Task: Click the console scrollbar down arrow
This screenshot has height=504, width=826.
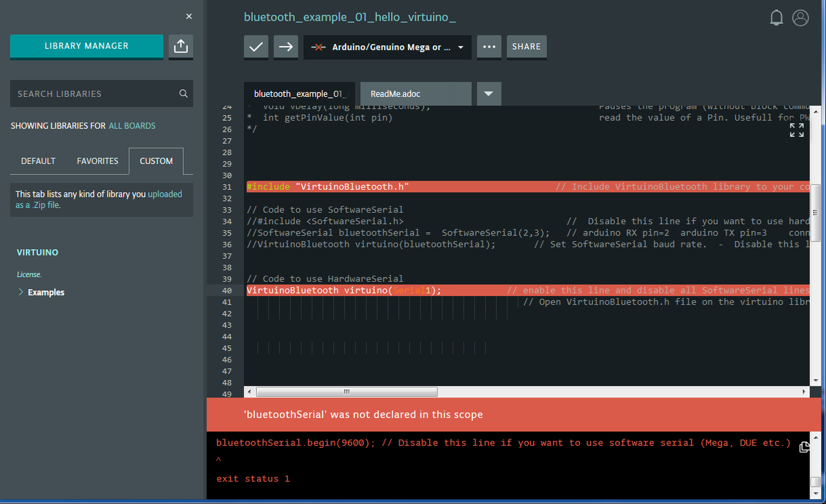Action: (x=816, y=493)
